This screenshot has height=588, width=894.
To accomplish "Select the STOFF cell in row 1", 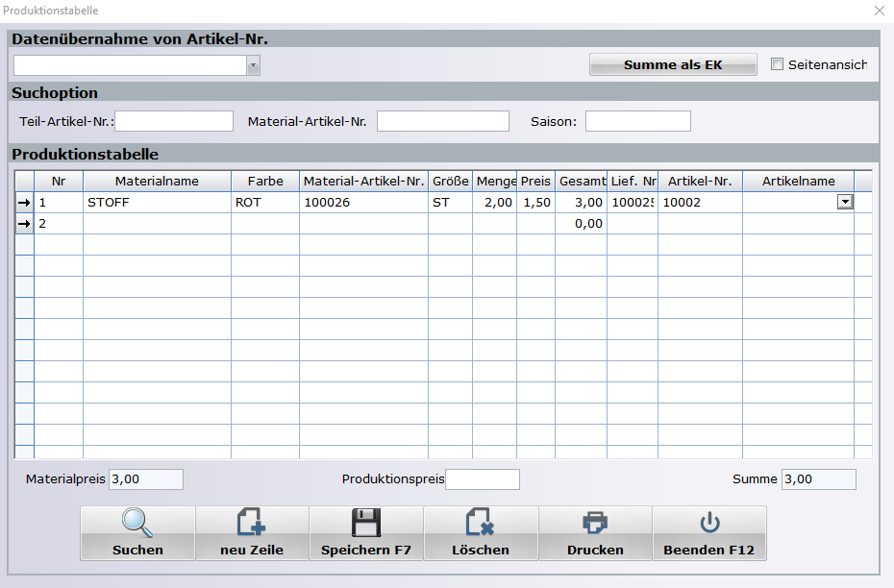I will click(156, 203).
